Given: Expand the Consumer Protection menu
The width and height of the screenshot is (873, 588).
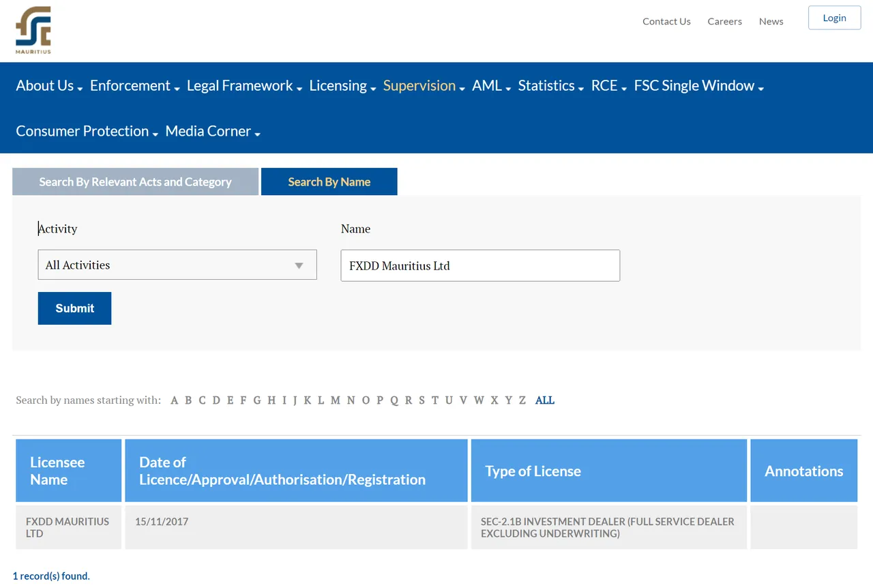Looking at the screenshot, I should pyautogui.click(x=87, y=131).
